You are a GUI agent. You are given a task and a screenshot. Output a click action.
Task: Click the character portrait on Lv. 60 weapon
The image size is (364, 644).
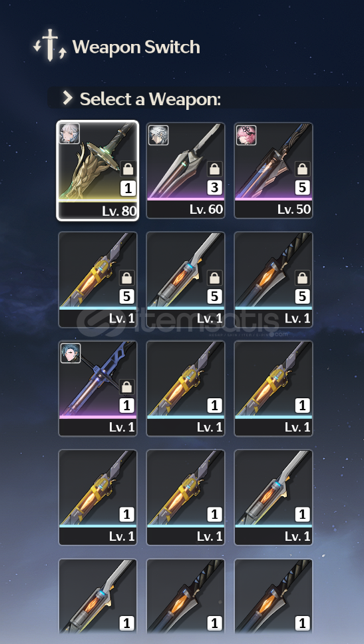click(158, 135)
